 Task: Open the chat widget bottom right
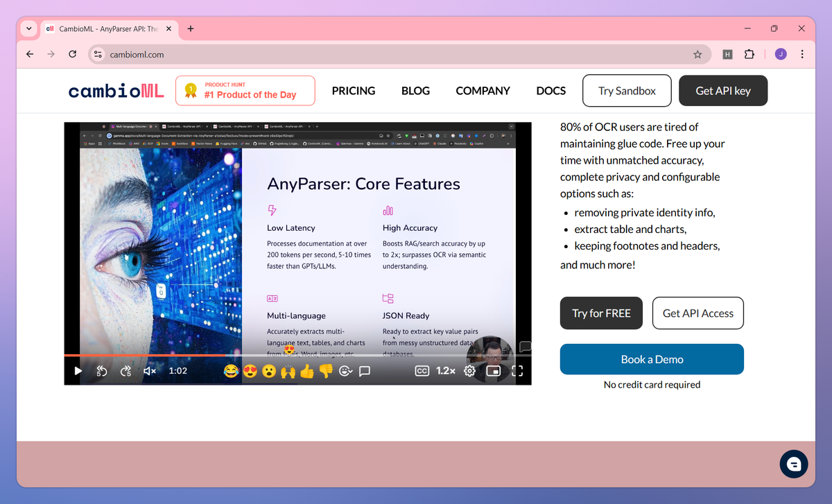pos(793,464)
